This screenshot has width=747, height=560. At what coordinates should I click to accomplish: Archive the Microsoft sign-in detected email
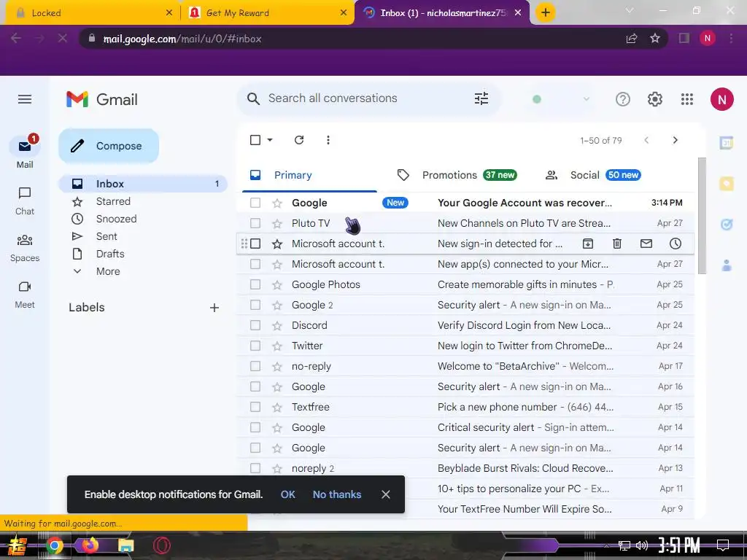588,244
